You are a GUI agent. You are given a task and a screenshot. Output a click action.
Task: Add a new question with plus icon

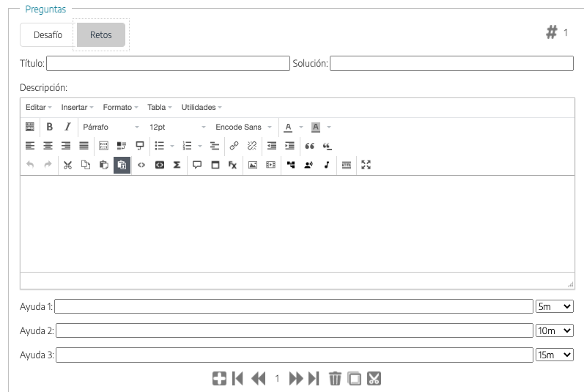click(219, 379)
